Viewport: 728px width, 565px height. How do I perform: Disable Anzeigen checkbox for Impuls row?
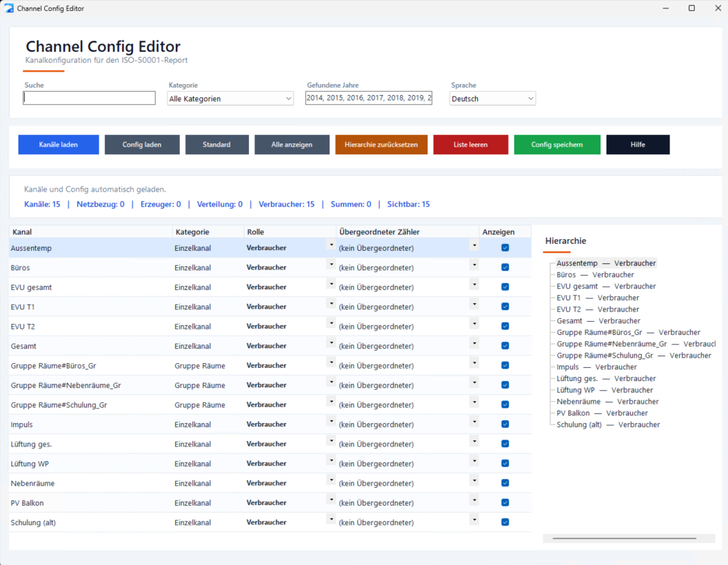click(x=505, y=424)
